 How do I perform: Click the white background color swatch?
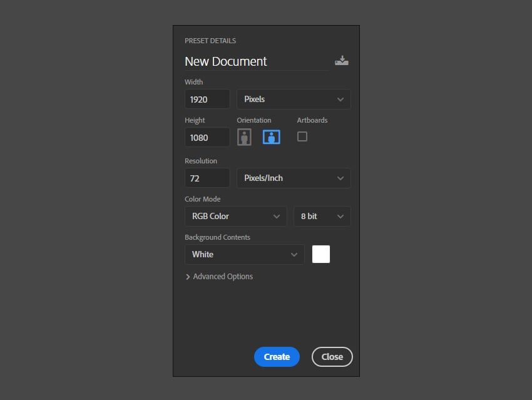(x=320, y=254)
